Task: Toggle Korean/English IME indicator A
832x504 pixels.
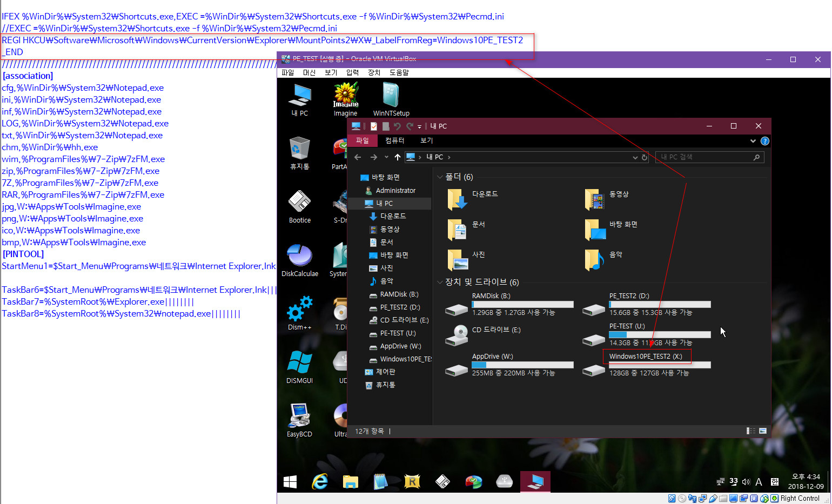Action: 759,482
